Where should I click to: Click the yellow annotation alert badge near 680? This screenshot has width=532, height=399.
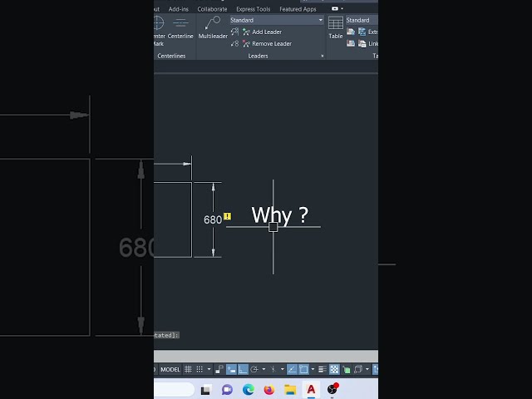coord(227,216)
